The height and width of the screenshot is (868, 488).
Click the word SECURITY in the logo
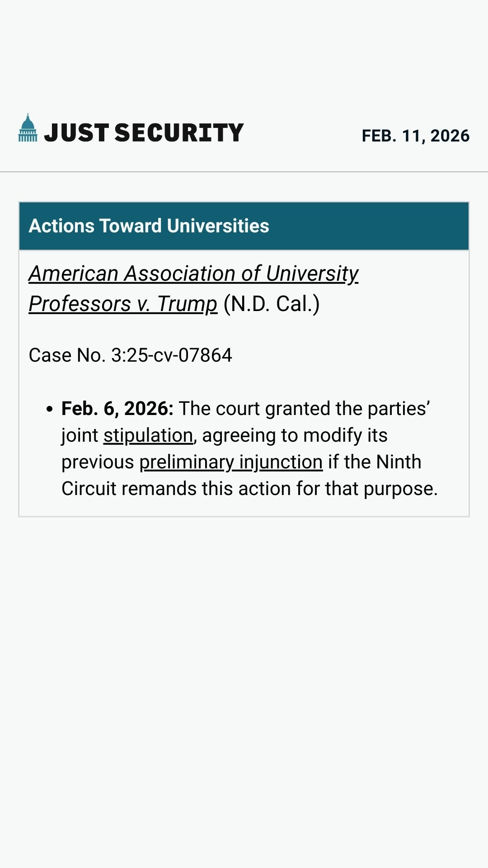click(x=179, y=133)
